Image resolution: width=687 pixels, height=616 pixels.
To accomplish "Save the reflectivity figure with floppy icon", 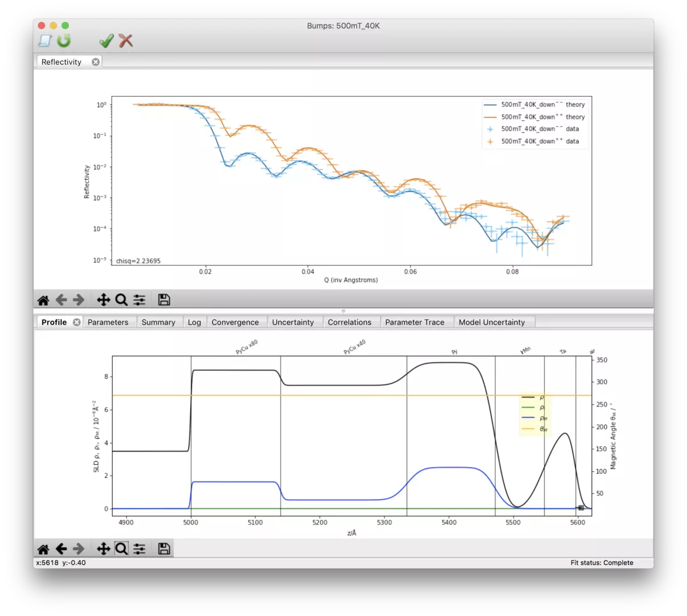I will point(164,299).
